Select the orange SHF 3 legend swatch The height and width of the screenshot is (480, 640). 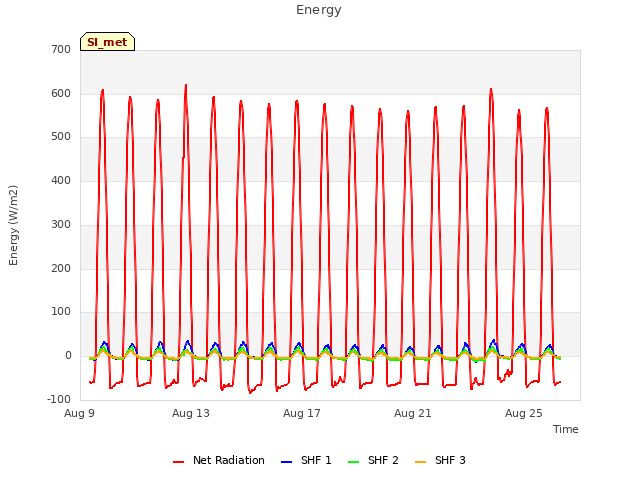tap(420, 462)
